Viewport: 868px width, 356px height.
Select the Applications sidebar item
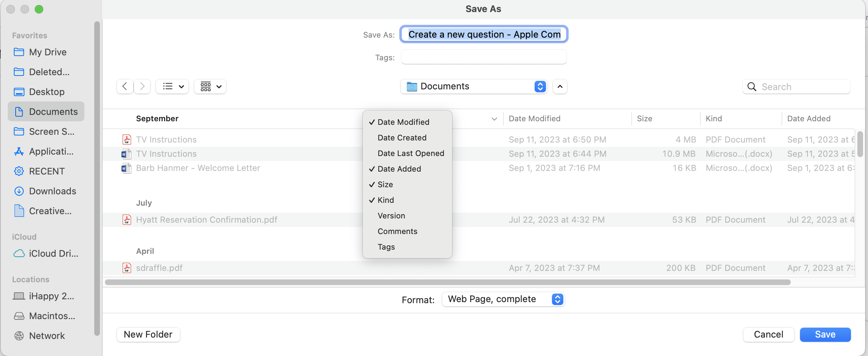tap(51, 151)
